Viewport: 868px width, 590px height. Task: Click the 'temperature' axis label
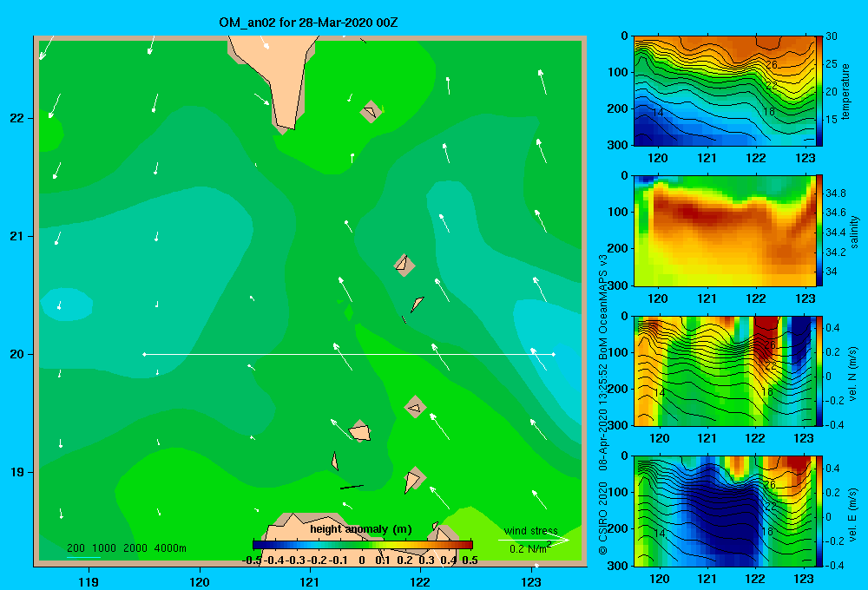coord(845,91)
